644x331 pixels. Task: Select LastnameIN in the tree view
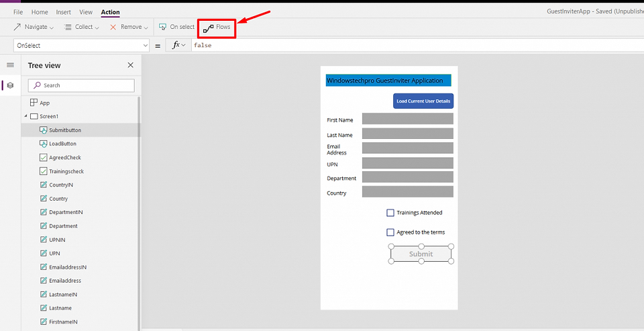point(63,294)
